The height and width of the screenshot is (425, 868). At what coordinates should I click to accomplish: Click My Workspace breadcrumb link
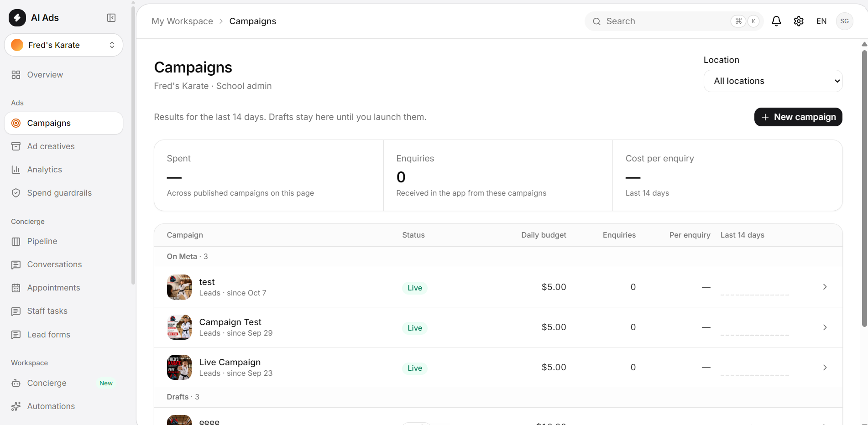pos(182,21)
